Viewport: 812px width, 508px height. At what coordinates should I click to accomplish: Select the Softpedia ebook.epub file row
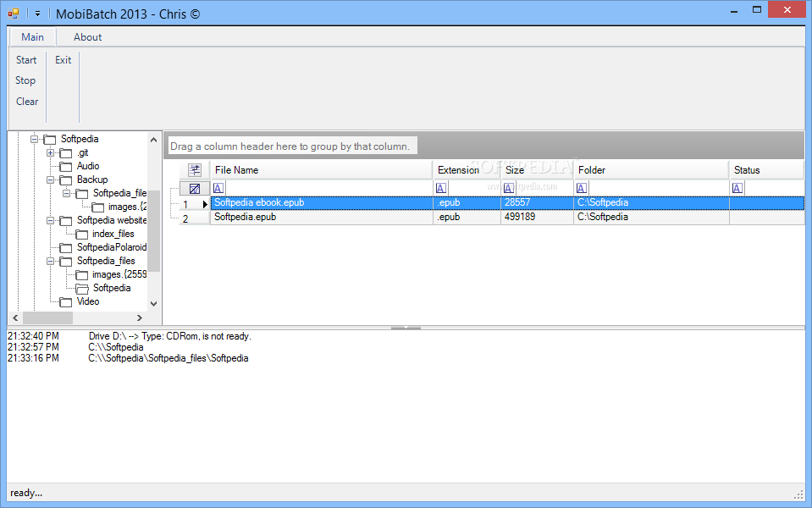[x=507, y=203]
